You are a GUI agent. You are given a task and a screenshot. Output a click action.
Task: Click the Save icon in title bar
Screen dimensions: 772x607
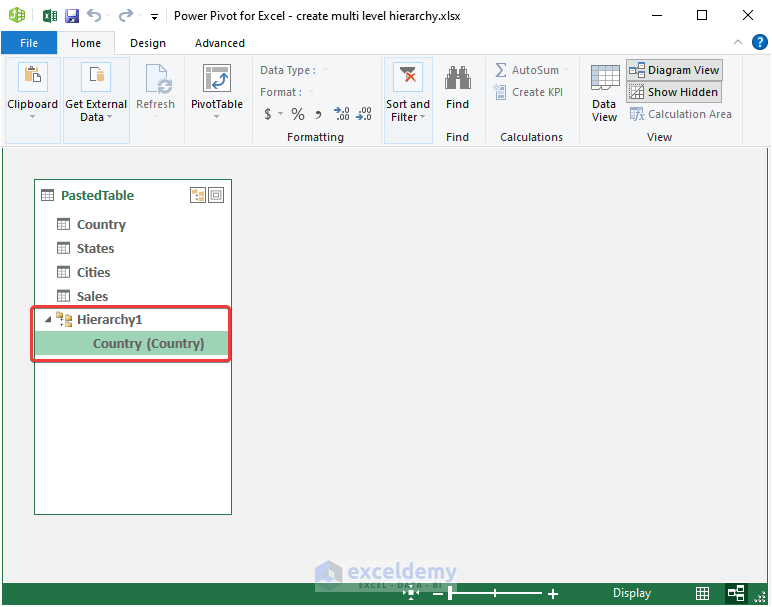[72, 16]
